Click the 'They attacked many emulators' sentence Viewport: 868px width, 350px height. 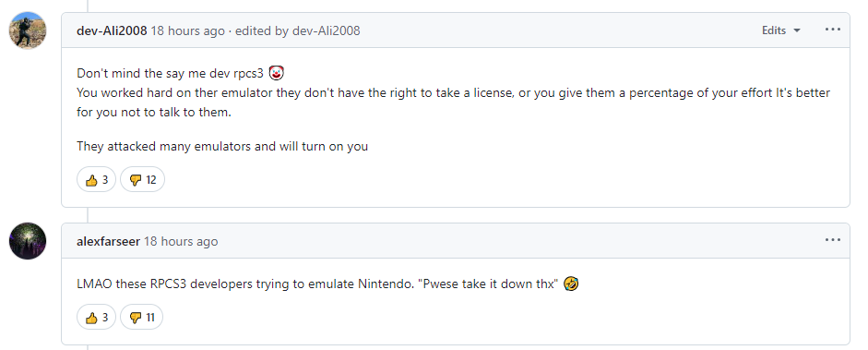[222, 147]
